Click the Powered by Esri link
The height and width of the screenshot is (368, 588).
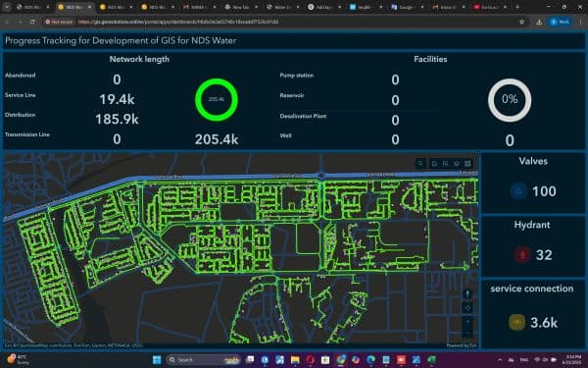tap(462, 345)
